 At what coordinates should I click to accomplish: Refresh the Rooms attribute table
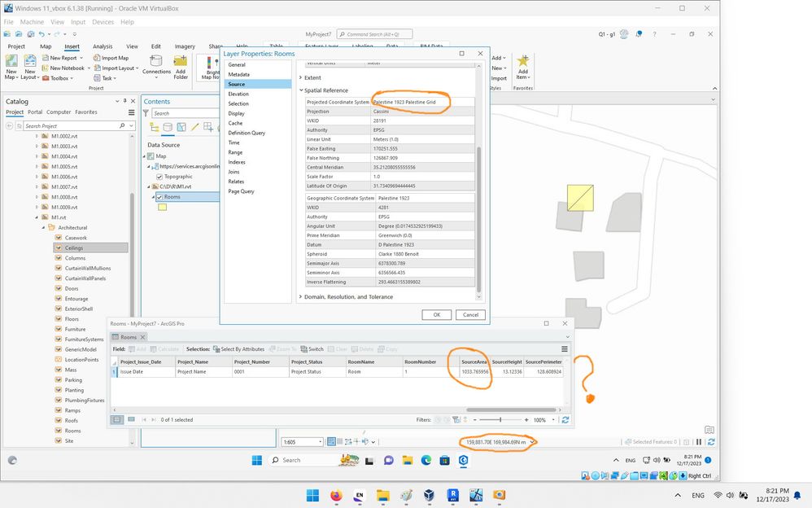[565, 420]
